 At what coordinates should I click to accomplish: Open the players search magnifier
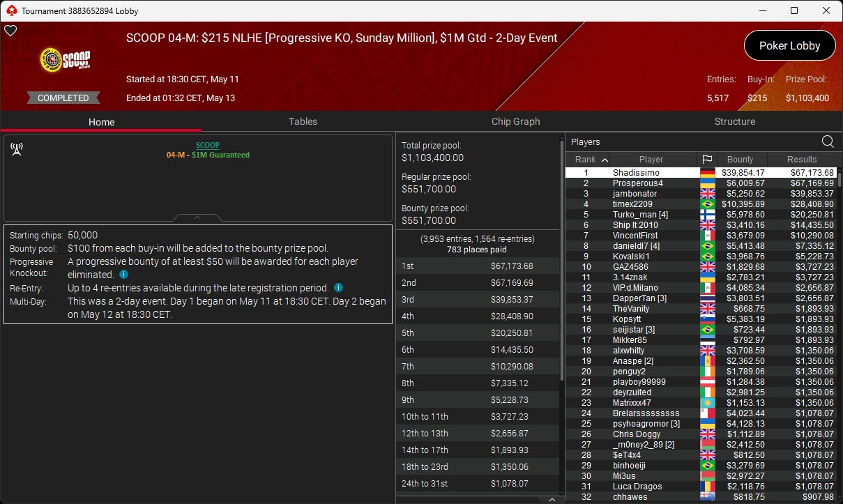click(x=828, y=142)
